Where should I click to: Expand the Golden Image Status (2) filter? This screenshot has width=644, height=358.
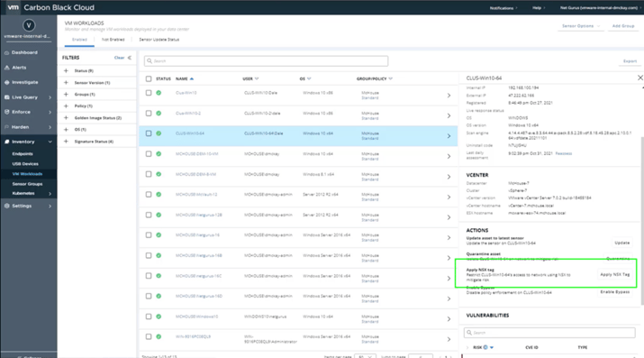(66, 117)
